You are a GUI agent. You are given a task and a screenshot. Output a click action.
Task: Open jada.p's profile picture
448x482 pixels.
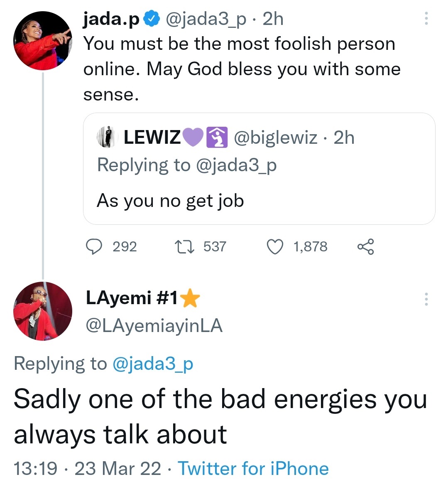tap(43, 41)
